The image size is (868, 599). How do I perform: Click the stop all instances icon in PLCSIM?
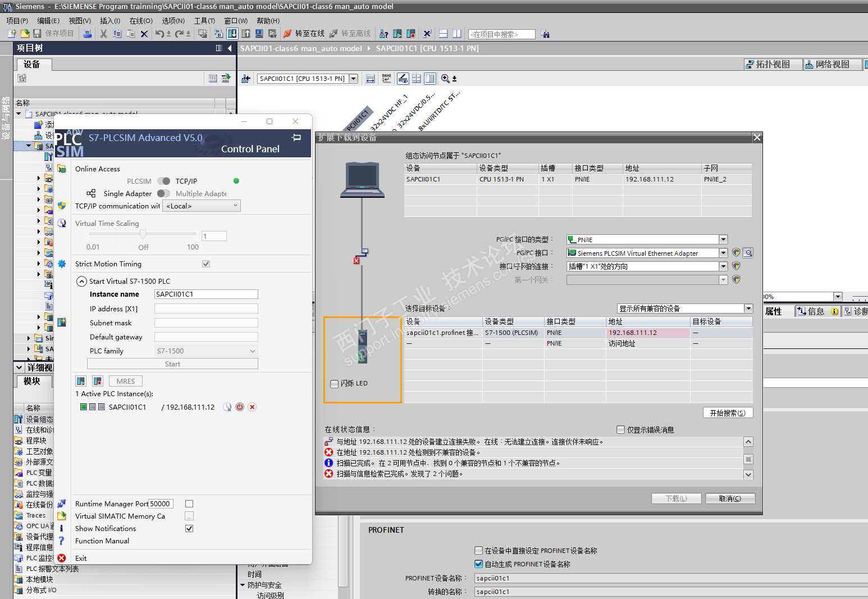click(x=98, y=381)
